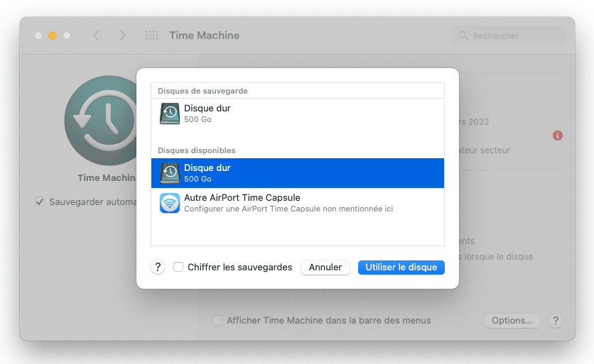
Task: Click the red info warning icon
Action: click(x=557, y=136)
